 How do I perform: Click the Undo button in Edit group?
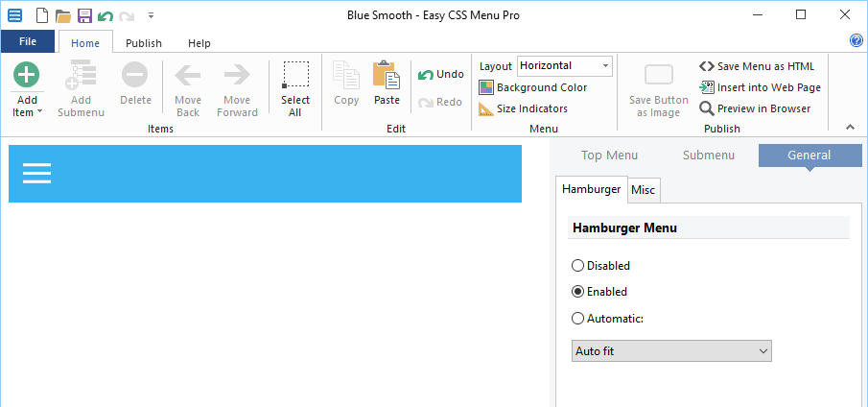pyautogui.click(x=441, y=75)
